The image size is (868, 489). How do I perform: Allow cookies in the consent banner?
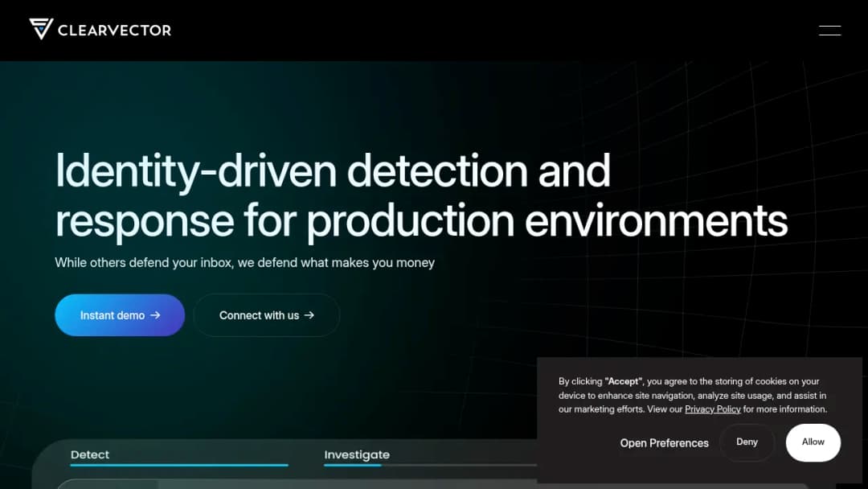pyautogui.click(x=813, y=442)
